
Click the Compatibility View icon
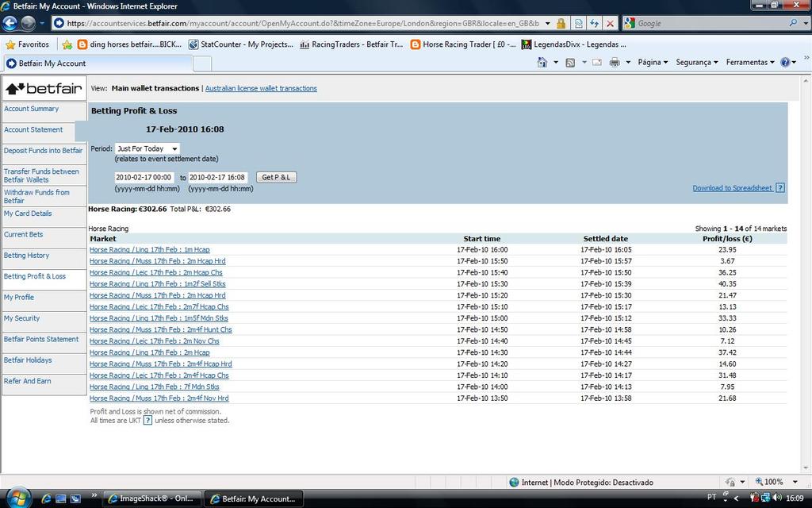tap(578, 23)
